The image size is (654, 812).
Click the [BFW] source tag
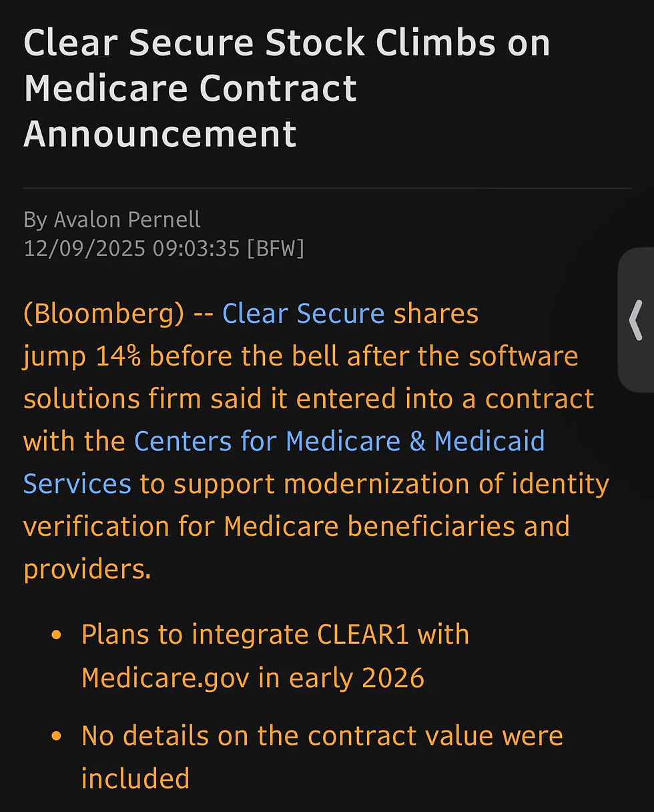(275, 249)
